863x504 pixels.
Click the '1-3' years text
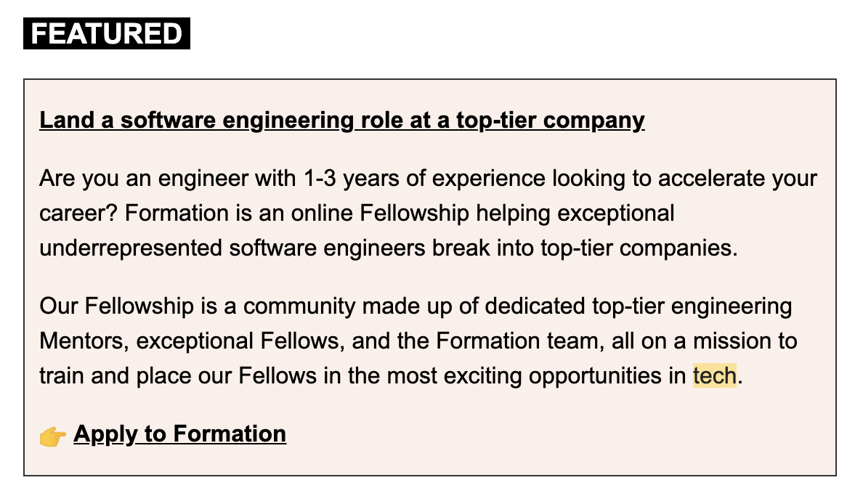click(319, 178)
